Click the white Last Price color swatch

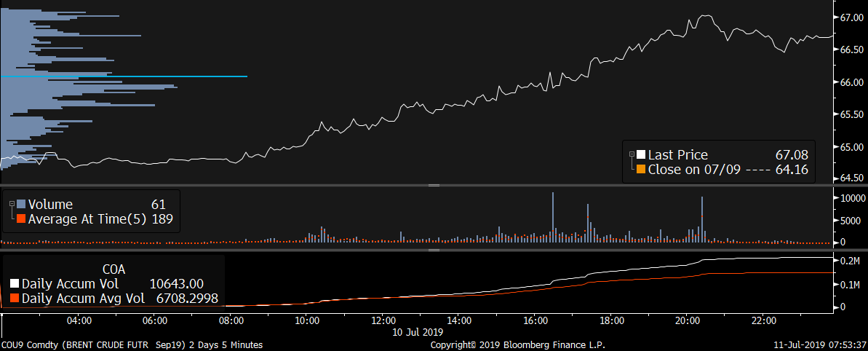(640, 155)
